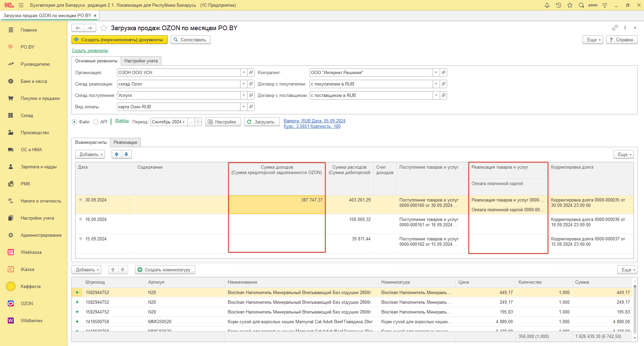The width and height of the screenshot is (644, 346).
Task: Copy link to this form icon
Action: 615,27
